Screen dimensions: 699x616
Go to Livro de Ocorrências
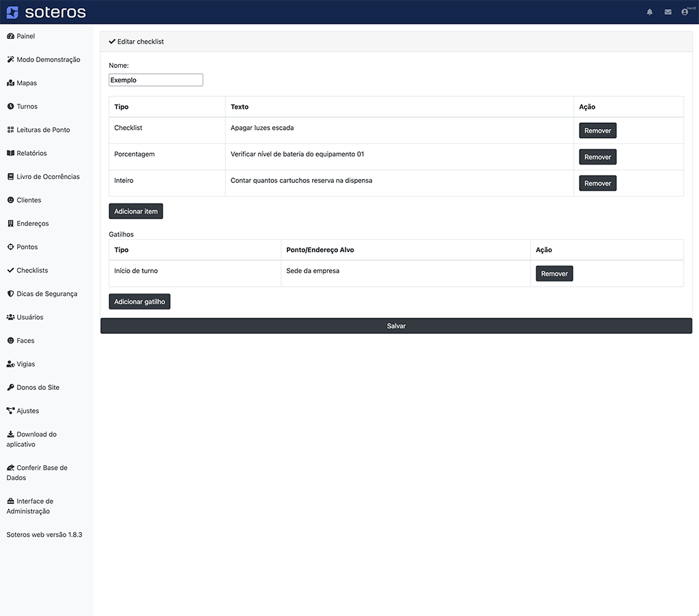[48, 177]
